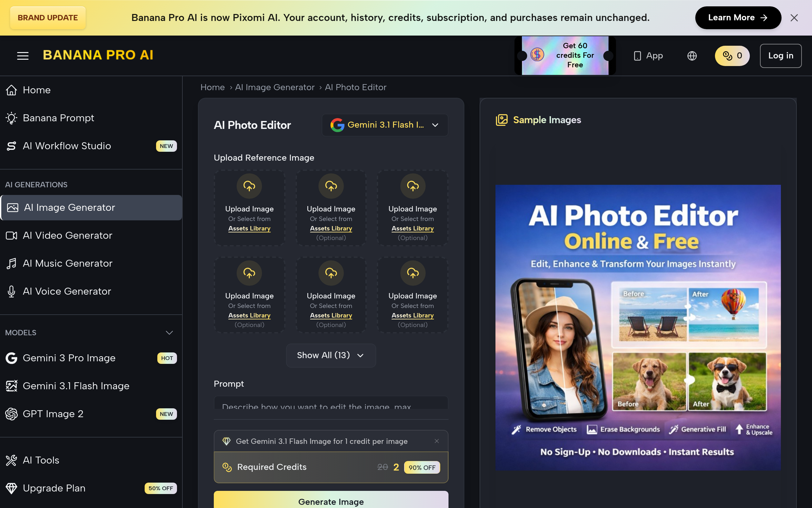
Task: Click upload cloud icon in top-middle slot
Action: pos(331,186)
